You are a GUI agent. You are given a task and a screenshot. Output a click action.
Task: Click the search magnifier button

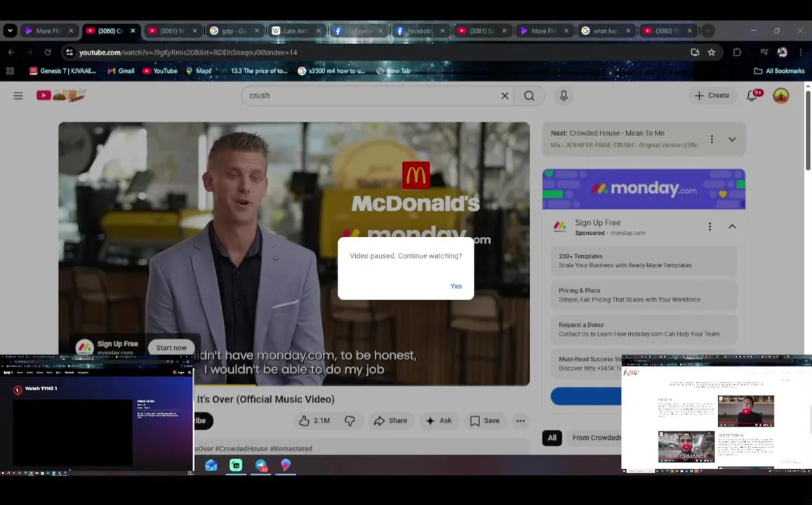coord(529,95)
